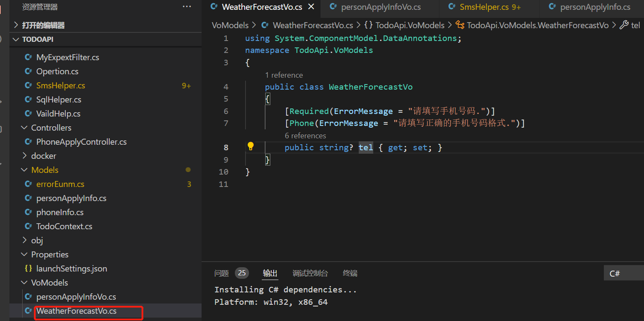Click the C# icon beside VaildHelp.cs

click(28, 114)
